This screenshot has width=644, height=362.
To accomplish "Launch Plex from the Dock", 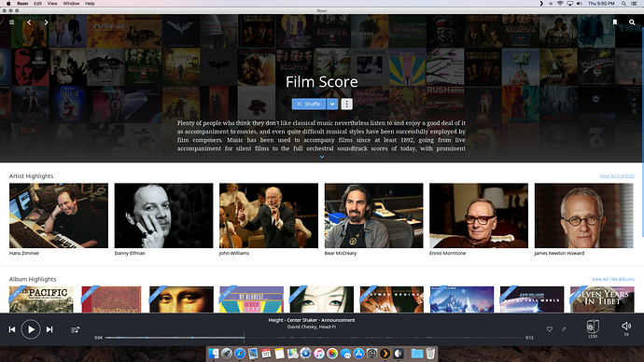I will 385,354.
